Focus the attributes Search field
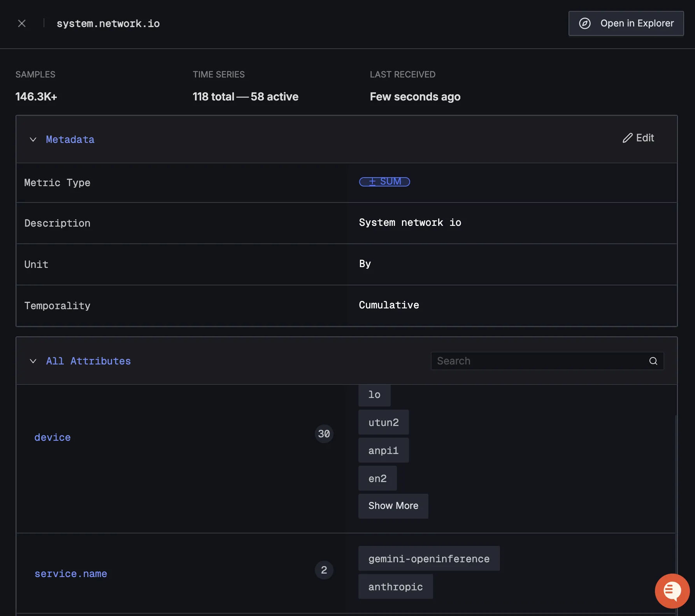Viewport: 695px width, 616px height. (547, 361)
